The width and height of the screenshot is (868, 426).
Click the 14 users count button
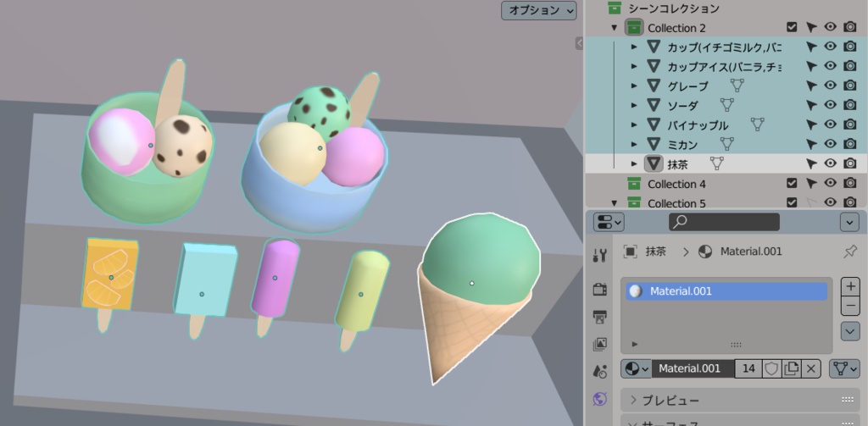748,368
